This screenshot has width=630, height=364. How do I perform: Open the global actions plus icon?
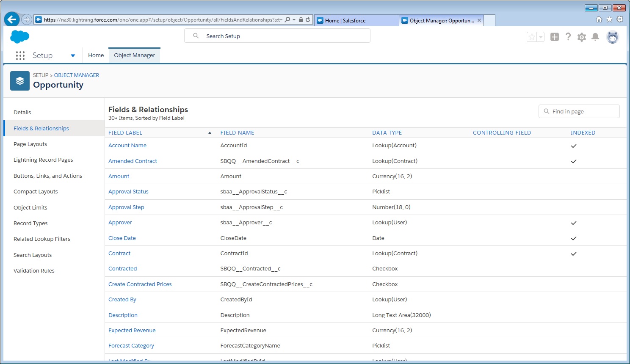coord(554,37)
